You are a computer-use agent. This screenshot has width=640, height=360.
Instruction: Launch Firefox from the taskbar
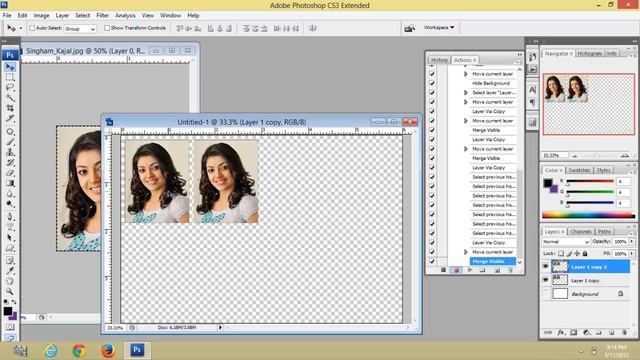(108, 350)
